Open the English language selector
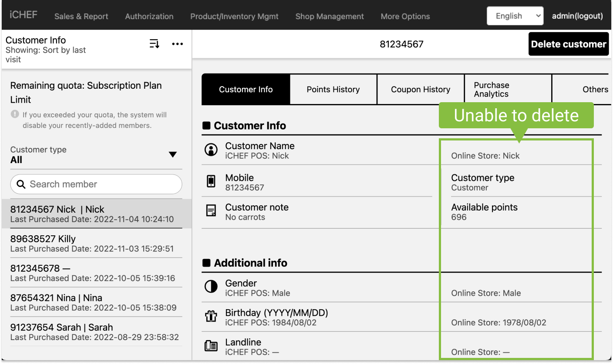This screenshot has height=364, width=613. click(515, 16)
